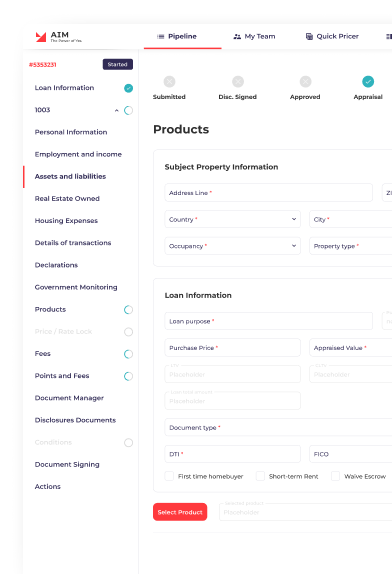
Task: Open Housing Expenses section
Action: pyautogui.click(x=66, y=221)
